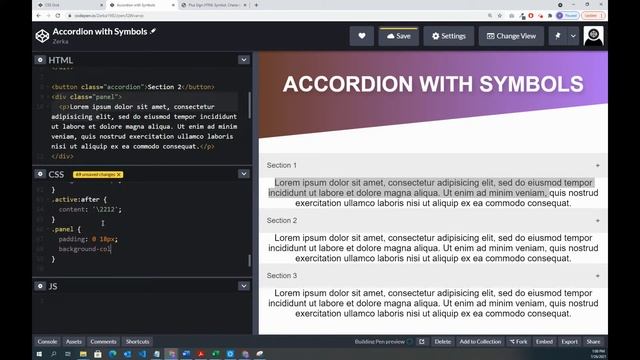Fork this pen
This screenshot has width=640, height=360.
coord(518,342)
